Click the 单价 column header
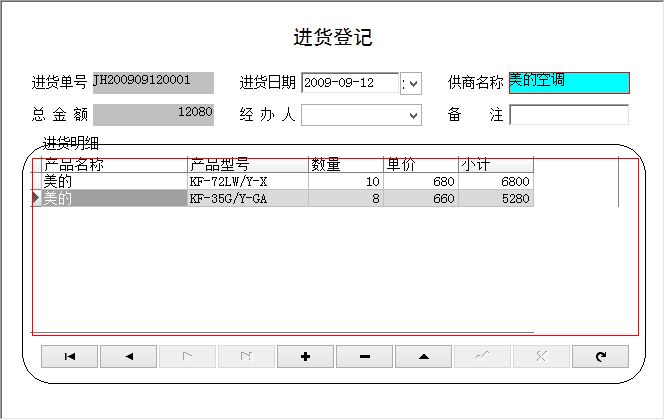The height and width of the screenshot is (420, 665). [421, 165]
